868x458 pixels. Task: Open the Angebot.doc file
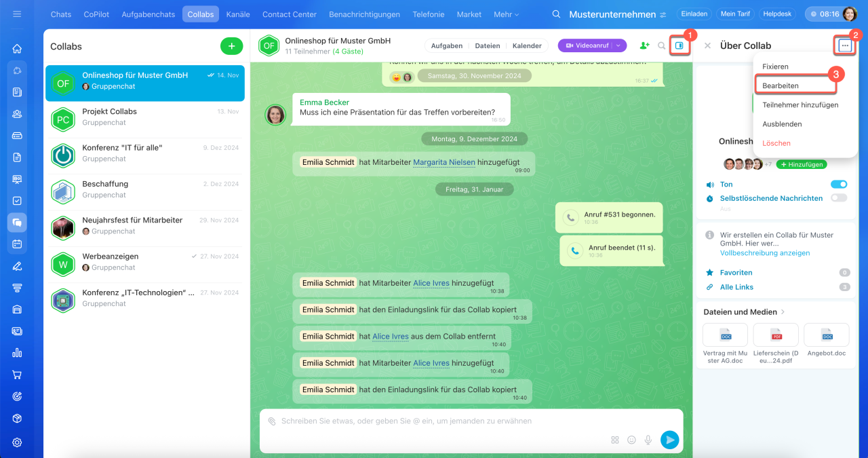click(827, 341)
